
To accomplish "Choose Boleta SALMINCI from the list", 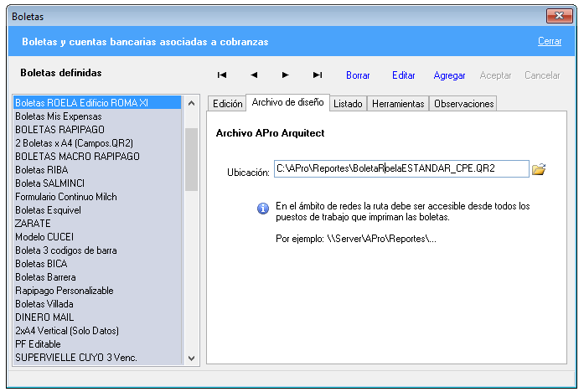I will click(49, 183).
